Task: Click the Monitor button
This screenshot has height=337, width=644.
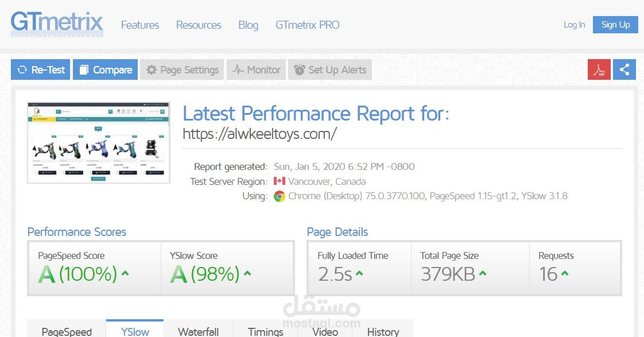Action: coord(257,70)
